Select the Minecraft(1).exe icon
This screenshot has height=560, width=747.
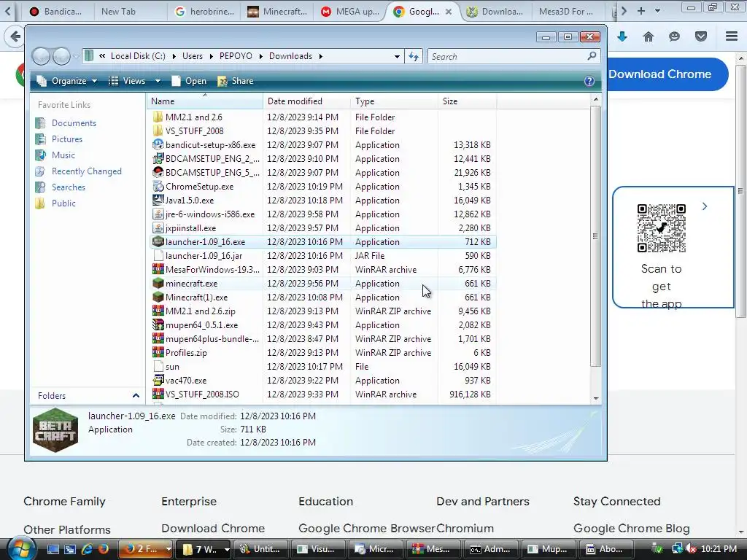pos(158,297)
